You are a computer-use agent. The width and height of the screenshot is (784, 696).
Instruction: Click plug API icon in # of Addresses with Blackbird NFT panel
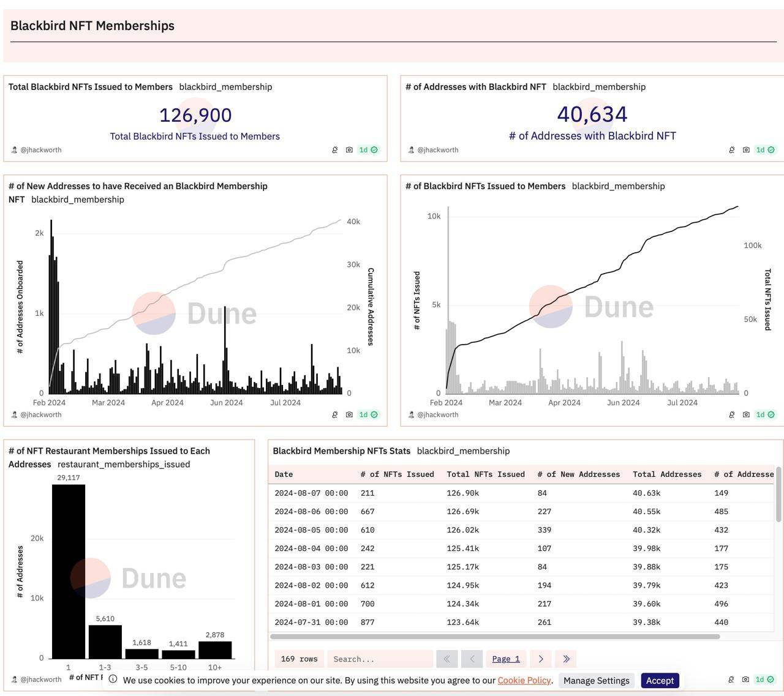tap(732, 149)
